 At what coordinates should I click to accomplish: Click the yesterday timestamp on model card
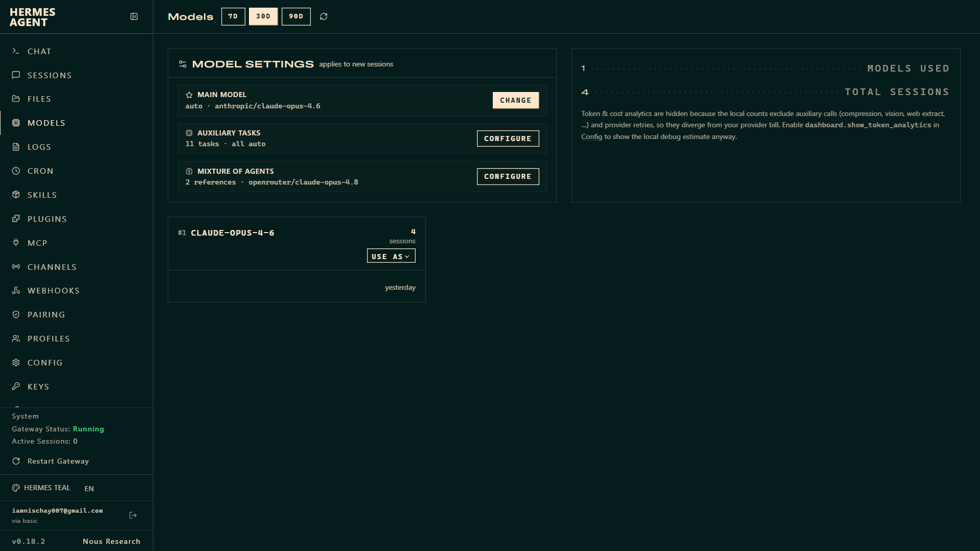(400, 288)
